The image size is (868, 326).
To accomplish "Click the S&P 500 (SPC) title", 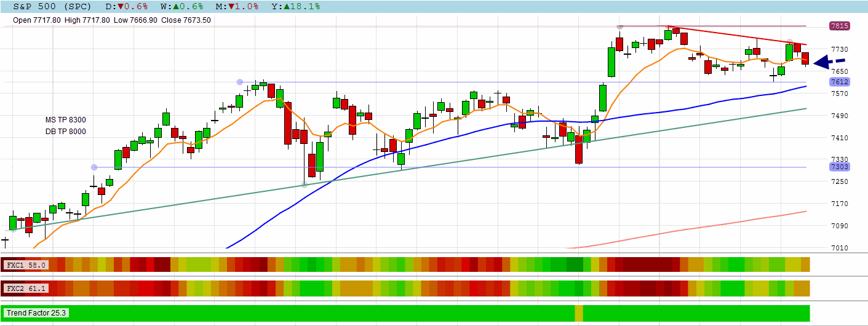I will point(52,6).
